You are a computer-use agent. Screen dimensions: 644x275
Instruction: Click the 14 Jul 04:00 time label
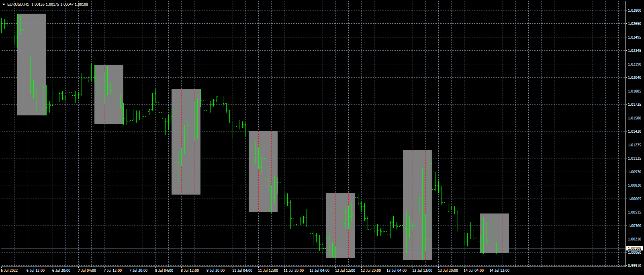(x=474, y=271)
